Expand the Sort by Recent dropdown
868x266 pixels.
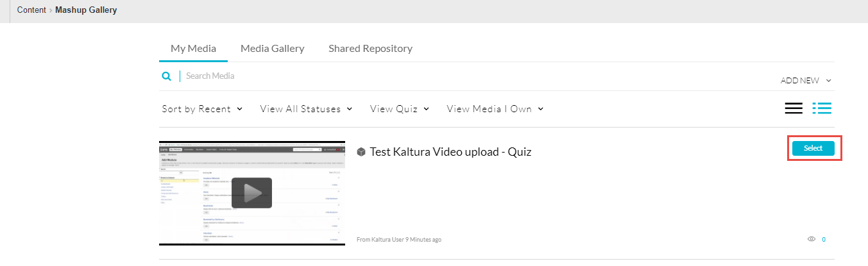click(202, 109)
